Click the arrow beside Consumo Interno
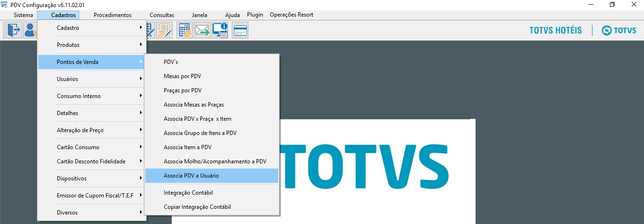The image size is (644, 224). (x=141, y=96)
